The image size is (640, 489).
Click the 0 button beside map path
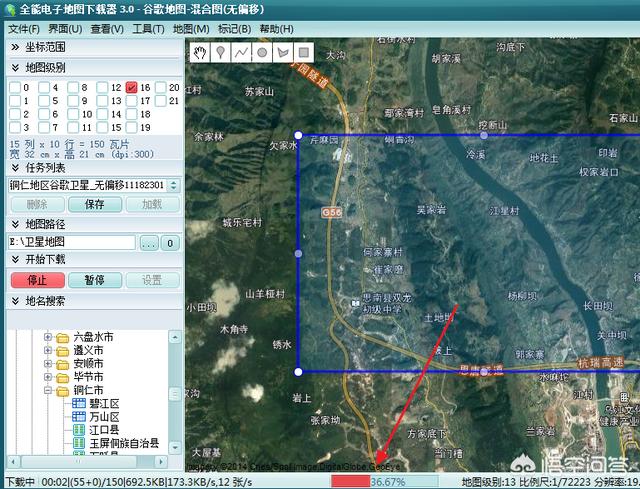[x=170, y=243]
